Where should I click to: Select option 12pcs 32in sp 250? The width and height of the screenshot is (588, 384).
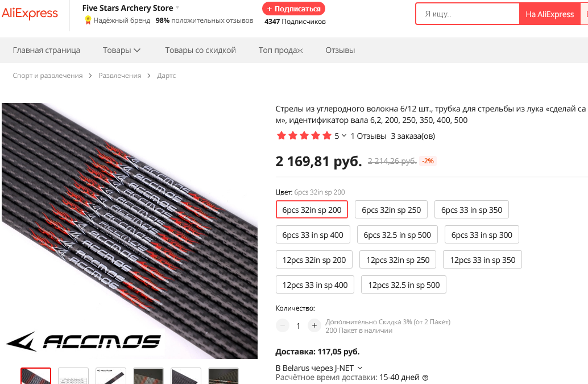[397, 259]
